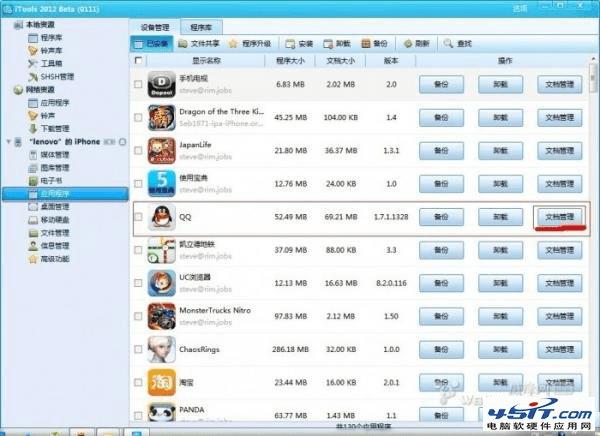Check the 淘宝 row checkbox
The height and width of the screenshot is (436, 600).
click(x=138, y=382)
